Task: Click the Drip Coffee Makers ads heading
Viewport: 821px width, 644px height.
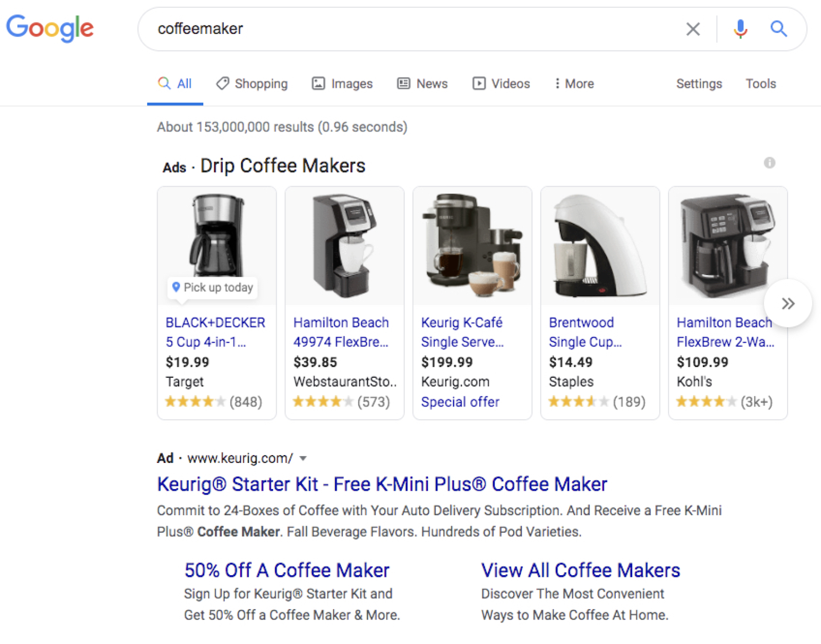Action: click(x=283, y=166)
